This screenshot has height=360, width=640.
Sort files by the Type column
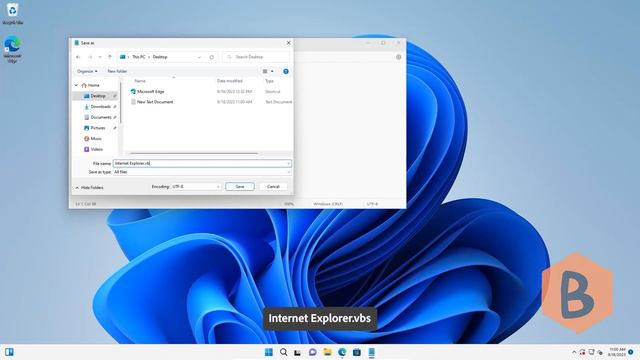(269, 81)
